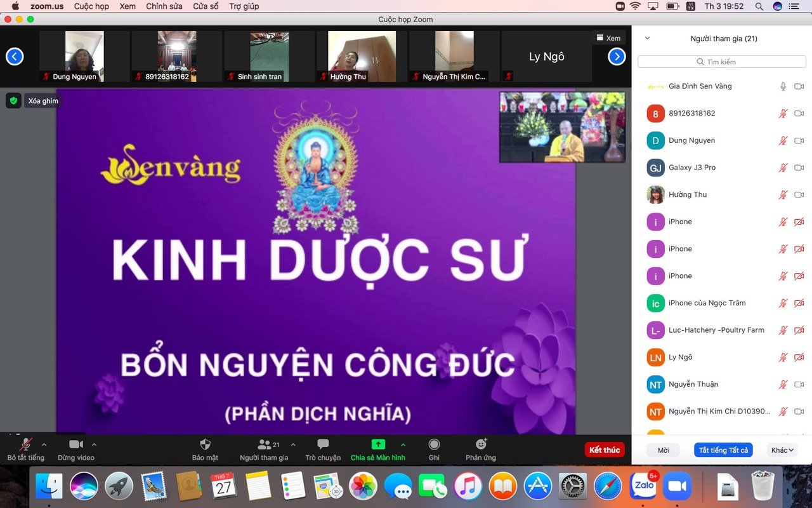Open the Khác dropdown in participants panel
The image size is (812, 508).
782,450
